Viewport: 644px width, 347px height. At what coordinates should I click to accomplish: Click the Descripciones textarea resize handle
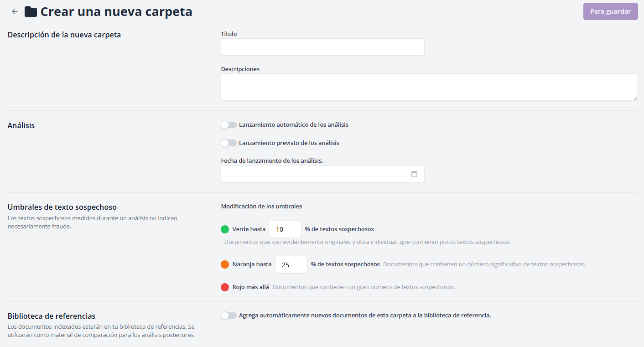[635, 98]
